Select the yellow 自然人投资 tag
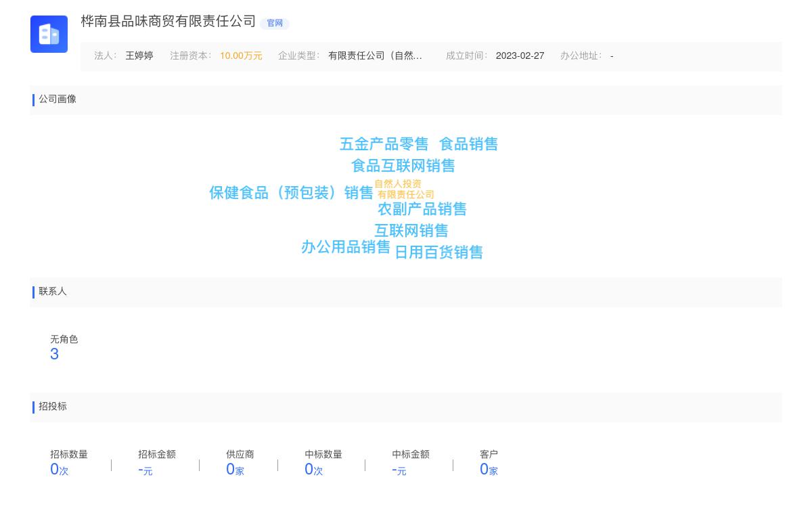This screenshot has height=509, width=812. point(398,184)
